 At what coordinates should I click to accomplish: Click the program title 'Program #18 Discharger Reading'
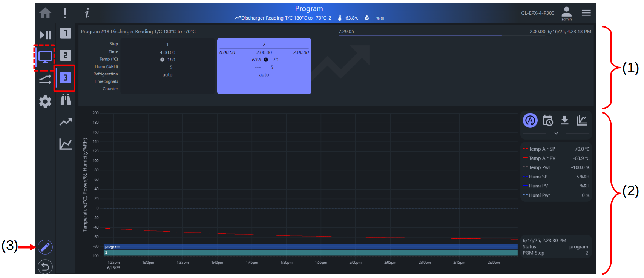[138, 32]
